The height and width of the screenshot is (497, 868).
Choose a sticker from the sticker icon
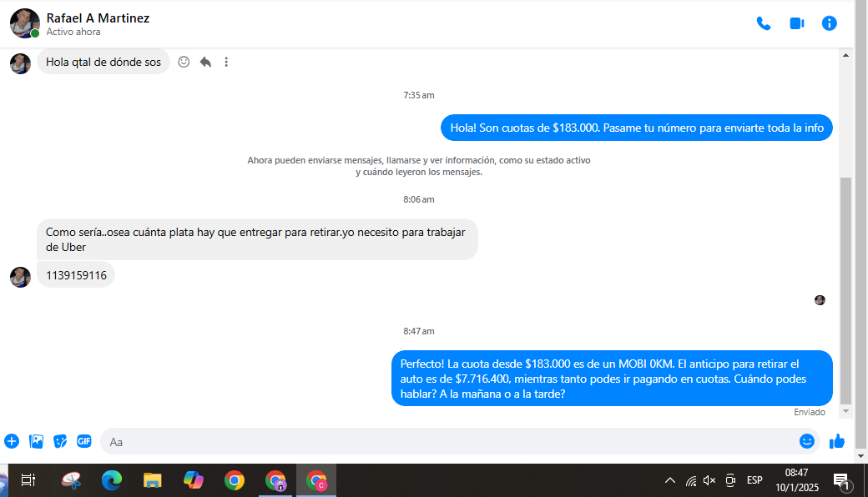click(x=60, y=441)
